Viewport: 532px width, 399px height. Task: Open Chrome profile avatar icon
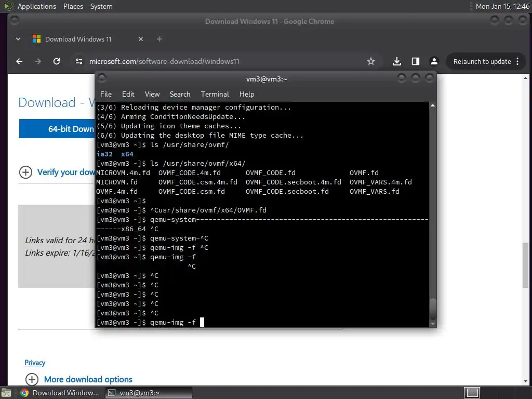point(434,61)
